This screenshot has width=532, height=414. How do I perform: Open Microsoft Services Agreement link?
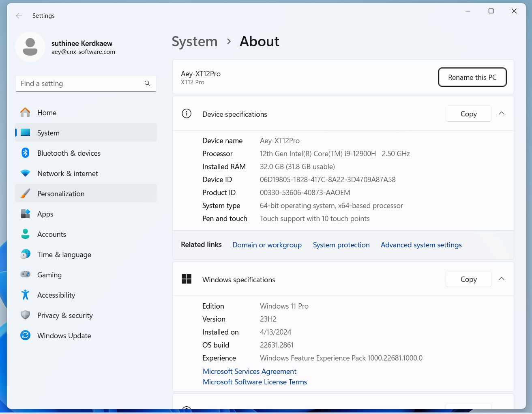click(250, 371)
